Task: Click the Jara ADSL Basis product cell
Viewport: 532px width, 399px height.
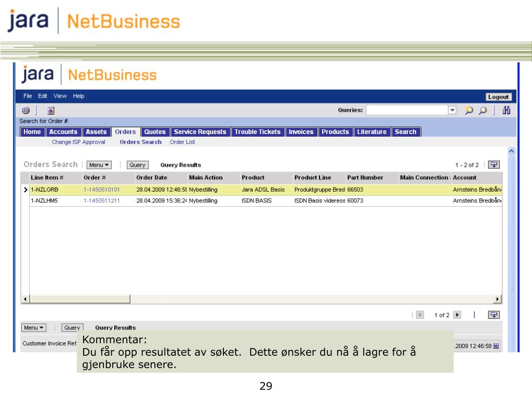Action: (263, 190)
